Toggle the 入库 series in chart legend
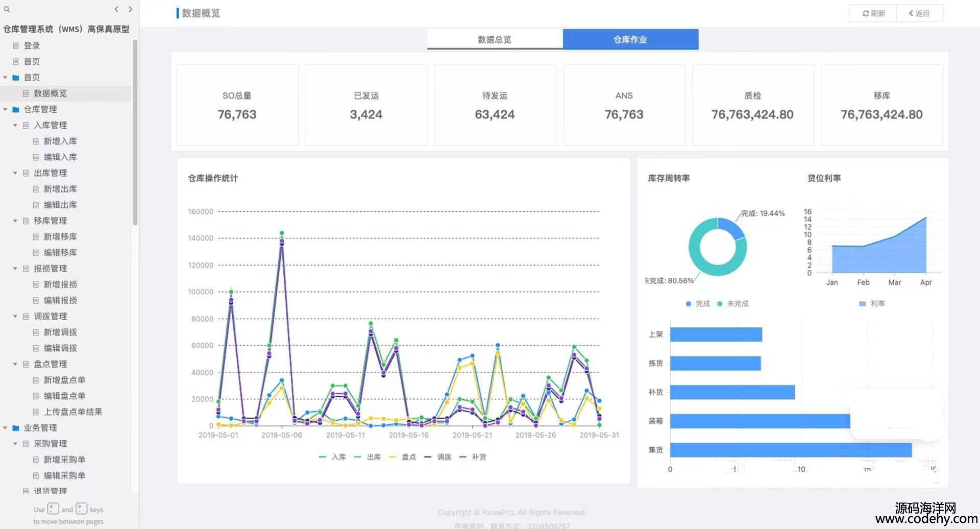This screenshot has height=529, width=980. 332,457
